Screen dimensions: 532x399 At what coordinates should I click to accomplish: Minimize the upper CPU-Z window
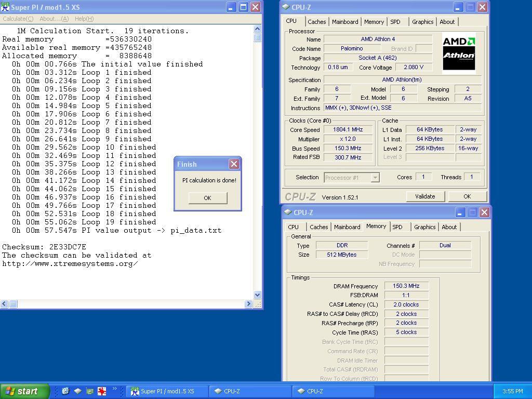(458, 7)
